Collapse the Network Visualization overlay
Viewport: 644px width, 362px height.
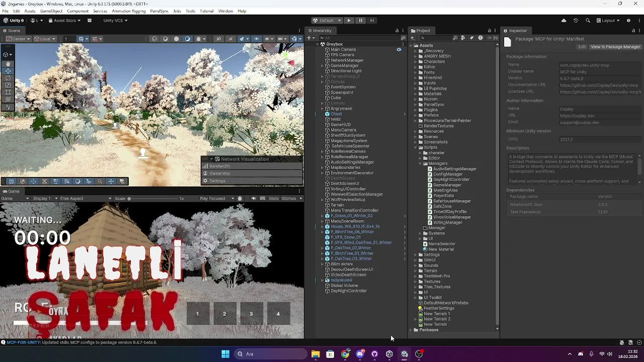[211, 159]
